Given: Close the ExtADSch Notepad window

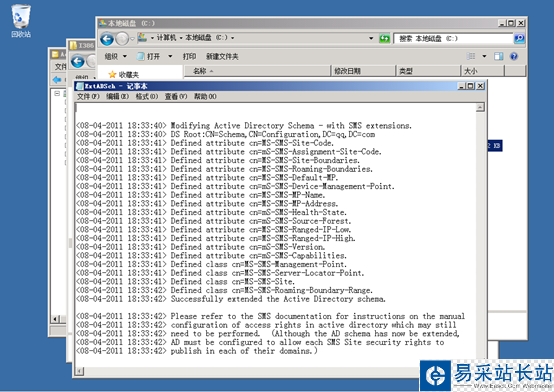Looking at the screenshot, I should [480, 86].
